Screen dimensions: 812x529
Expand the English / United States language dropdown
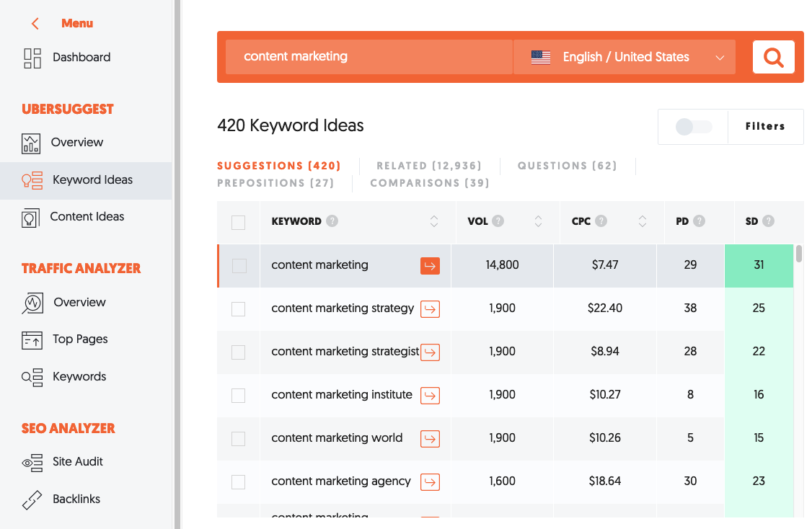tap(624, 57)
